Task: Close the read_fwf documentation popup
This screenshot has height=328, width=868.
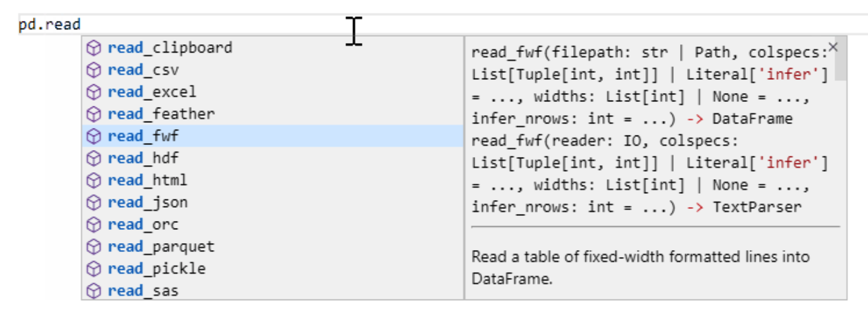Action: (x=833, y=47)
